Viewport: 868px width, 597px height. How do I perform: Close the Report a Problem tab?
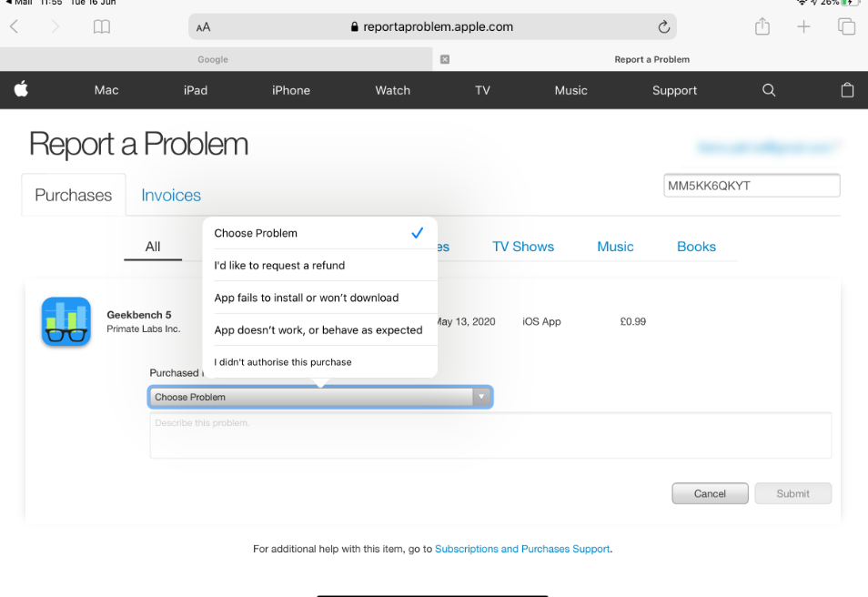445,59
